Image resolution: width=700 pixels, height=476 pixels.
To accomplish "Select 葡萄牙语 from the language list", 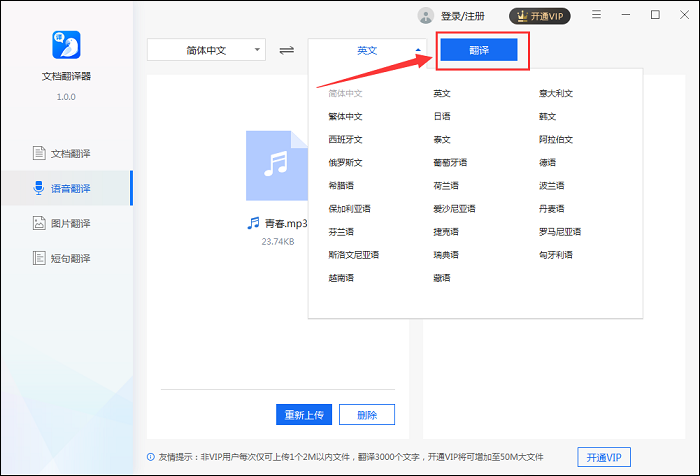I will point(450,162).
